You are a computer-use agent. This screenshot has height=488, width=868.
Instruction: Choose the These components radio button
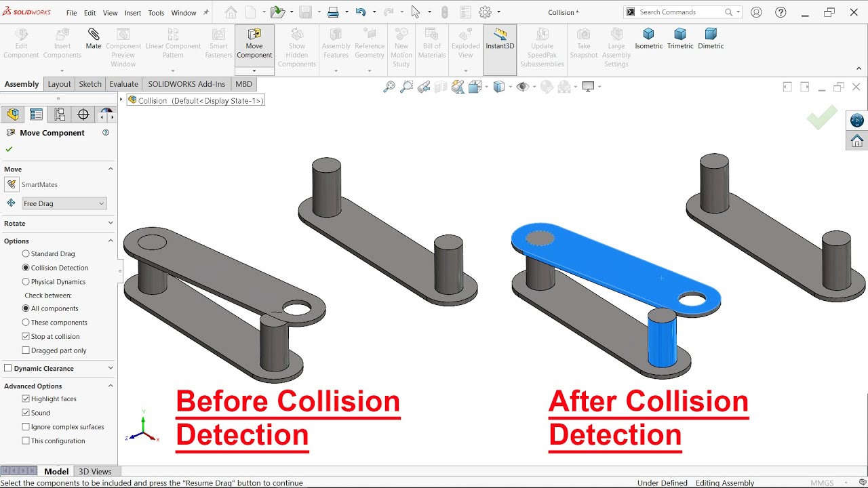point(26,323)
